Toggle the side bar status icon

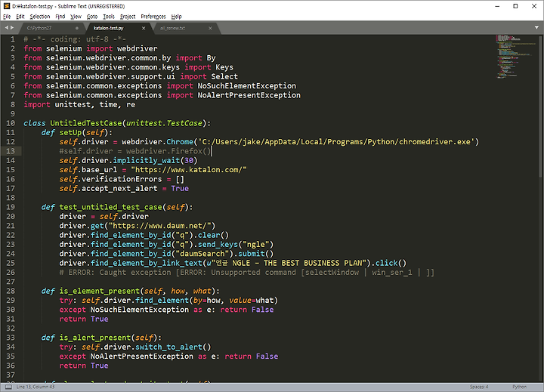[8, 387]
